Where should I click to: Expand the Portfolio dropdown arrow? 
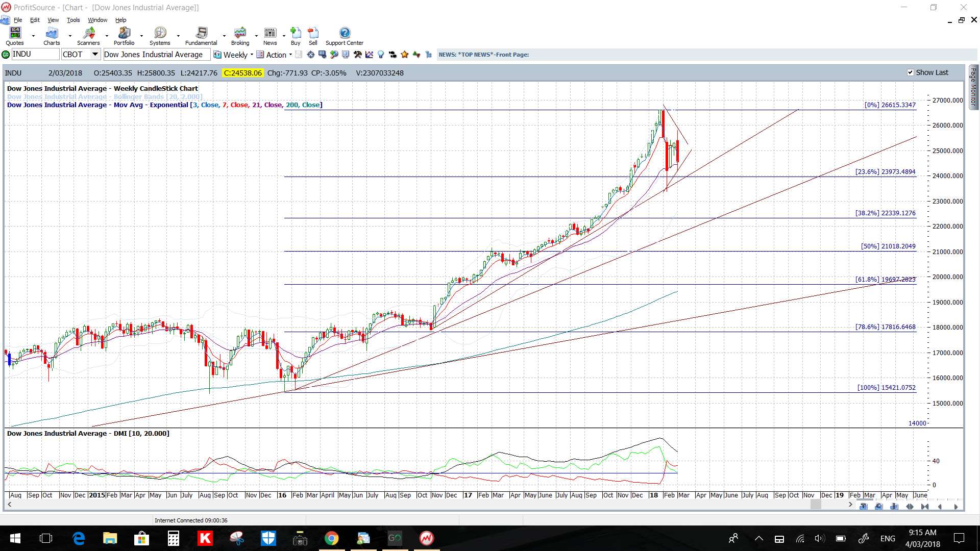pos(141,36)
